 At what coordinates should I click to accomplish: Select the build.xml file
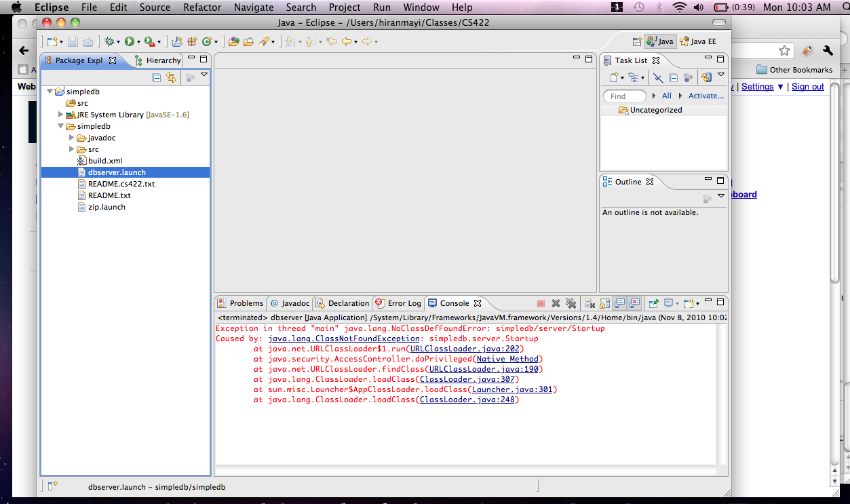(x=104, y=161)
